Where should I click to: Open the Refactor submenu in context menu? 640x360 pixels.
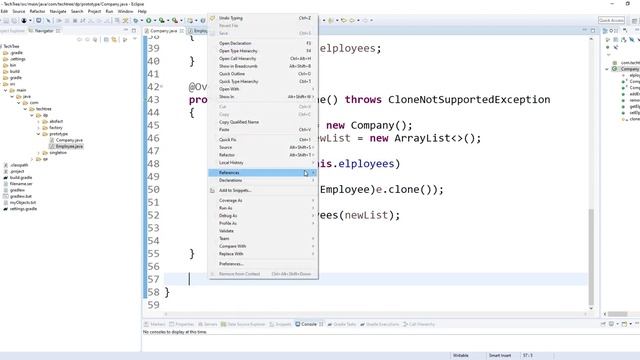pyautogui.click(x=263, y=155)
